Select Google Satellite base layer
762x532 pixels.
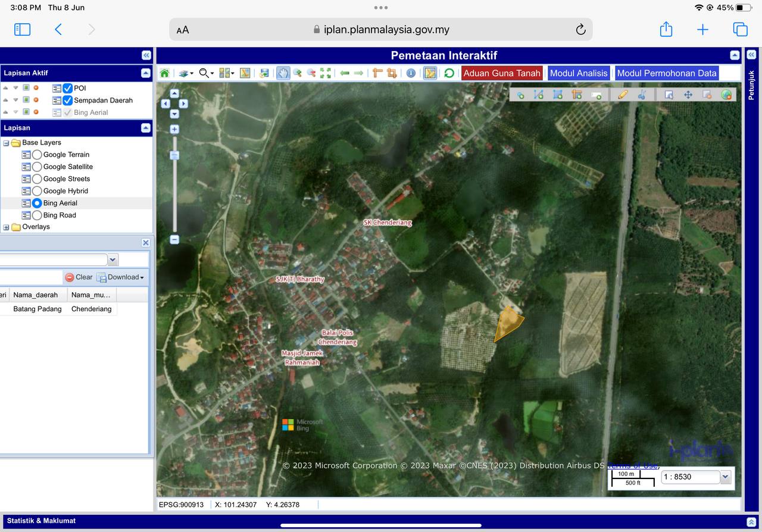[37, 167]
